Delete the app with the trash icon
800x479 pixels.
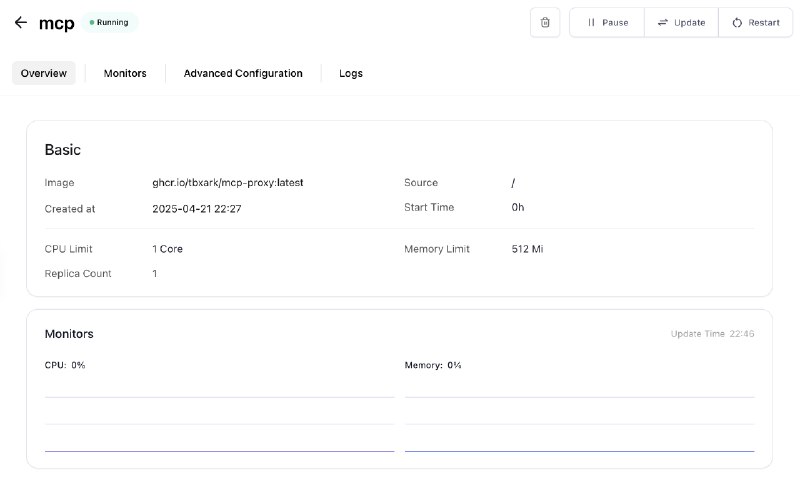pyautogui.click(x=544, y=22)
